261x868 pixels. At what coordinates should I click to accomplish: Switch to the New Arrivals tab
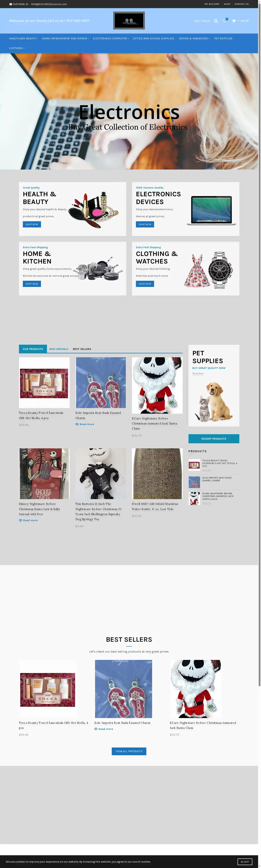59,349
